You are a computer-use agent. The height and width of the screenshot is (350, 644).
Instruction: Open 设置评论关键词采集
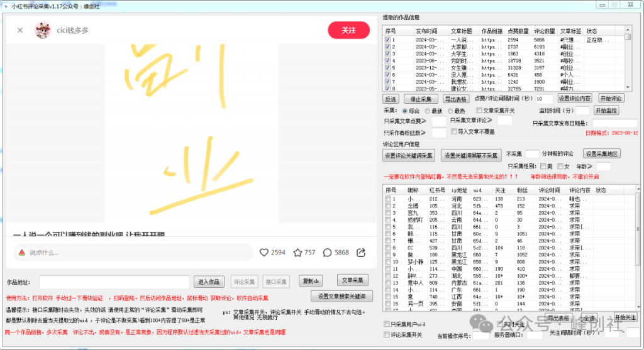(409, 155)
